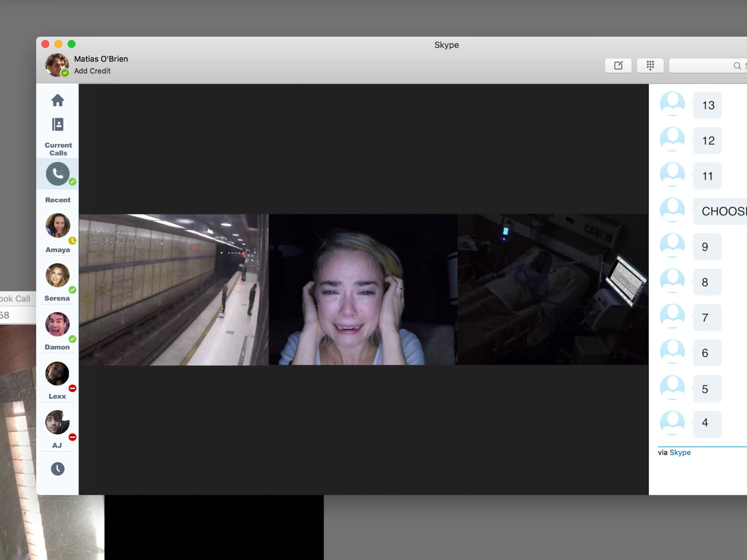This screenshot has width=747, height=560.
Task: Click the message bubble '11'
Action: (708, 176)
